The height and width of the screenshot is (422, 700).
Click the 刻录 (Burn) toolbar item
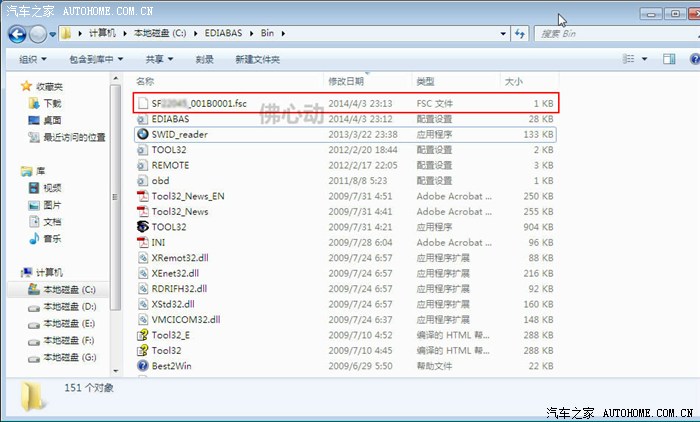(x=205, y=59)
